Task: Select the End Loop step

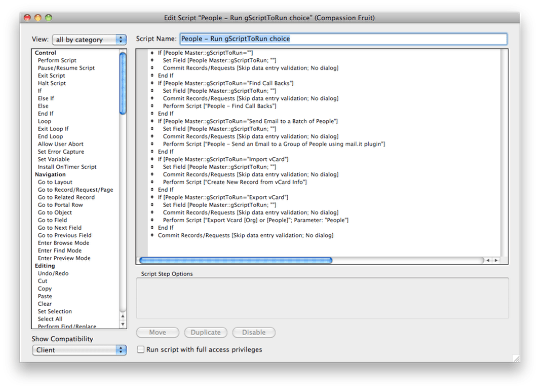Action: [50, 136]
